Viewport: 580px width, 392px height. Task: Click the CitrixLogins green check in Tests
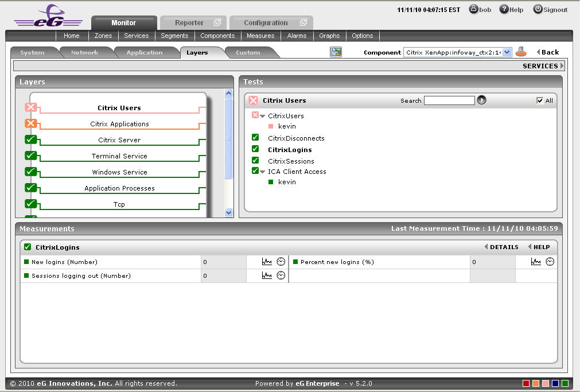point(255,149)
